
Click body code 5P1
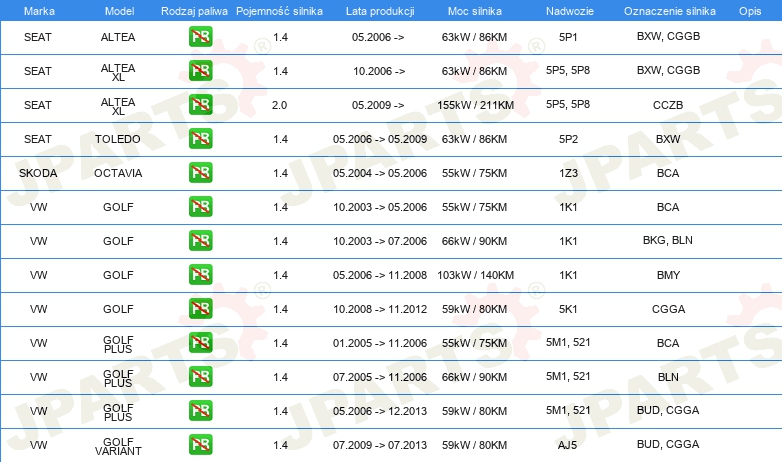pos(568,37)
